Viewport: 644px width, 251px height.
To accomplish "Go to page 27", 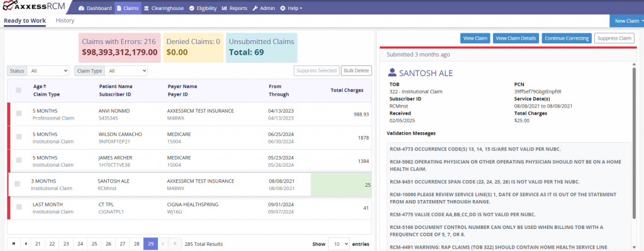I will (x=123, y=243).
